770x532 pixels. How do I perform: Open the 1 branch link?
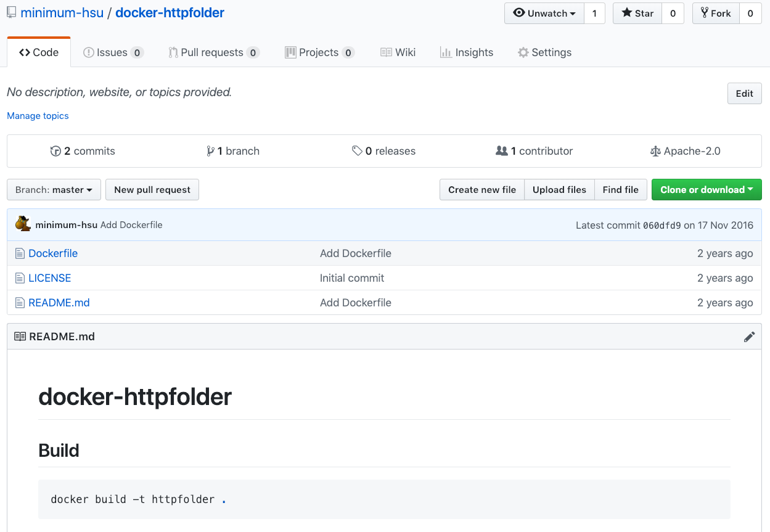(233, 151)
